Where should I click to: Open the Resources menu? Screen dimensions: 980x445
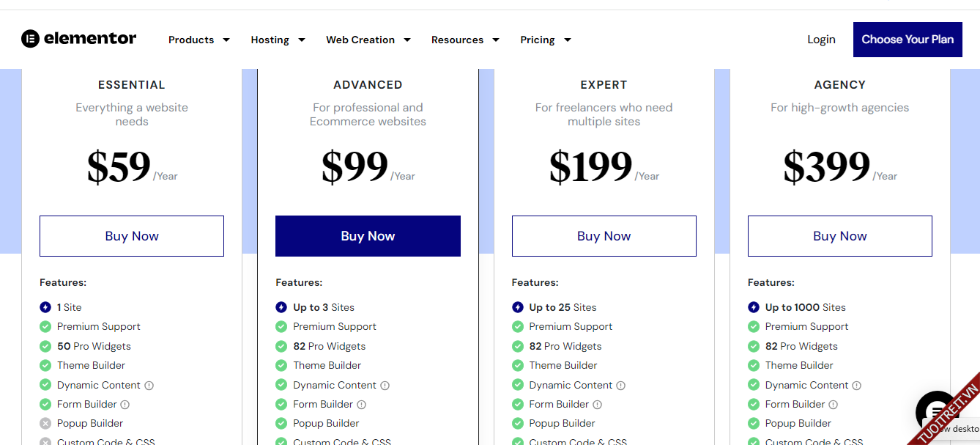(x=464, y=40)
